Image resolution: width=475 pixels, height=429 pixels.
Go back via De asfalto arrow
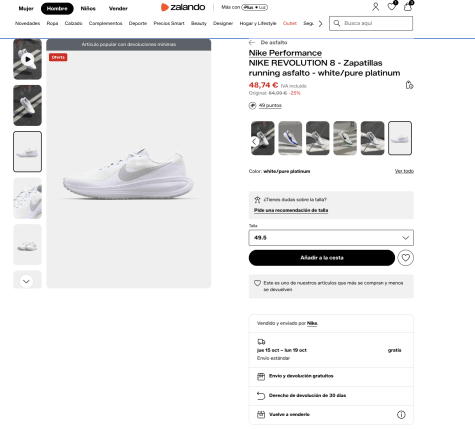tap(252, 43)
